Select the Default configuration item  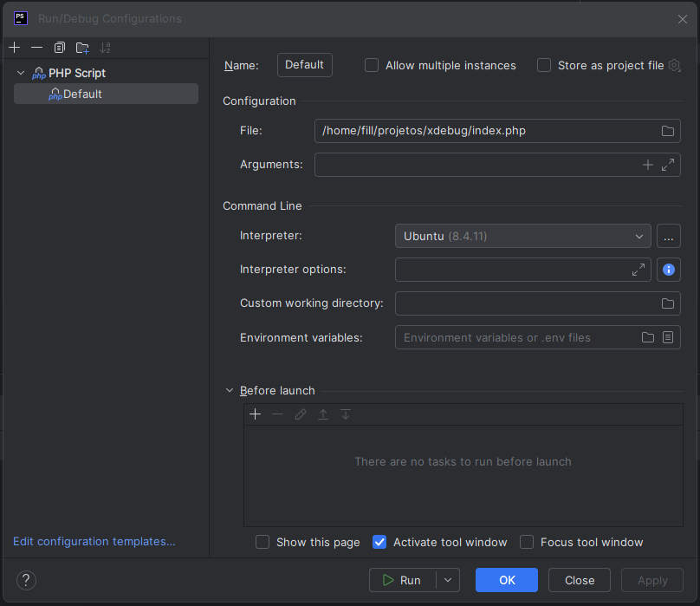[82, 94]
